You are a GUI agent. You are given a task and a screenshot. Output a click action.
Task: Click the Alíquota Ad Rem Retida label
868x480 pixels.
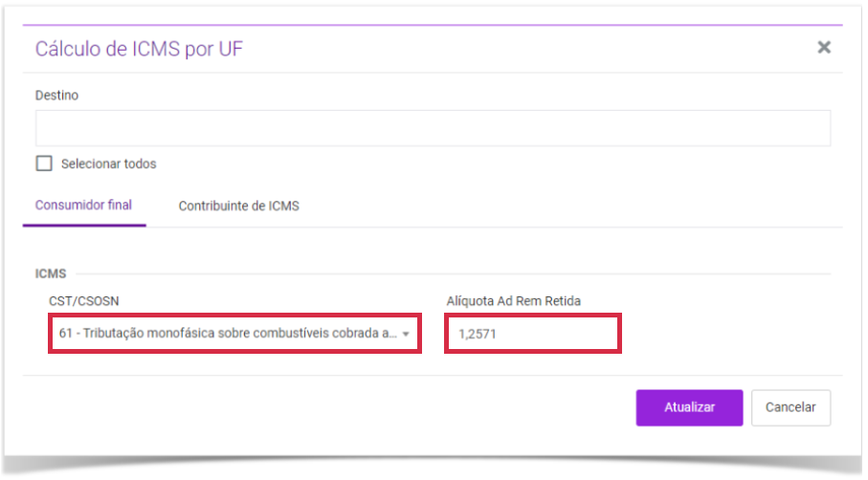click(514, 301)
